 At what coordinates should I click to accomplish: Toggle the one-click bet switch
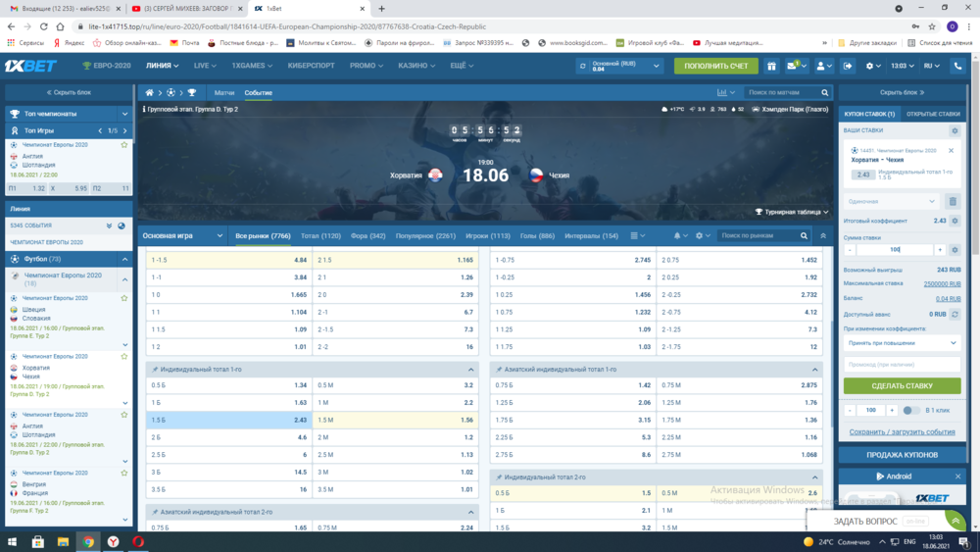tap(911, 410)
